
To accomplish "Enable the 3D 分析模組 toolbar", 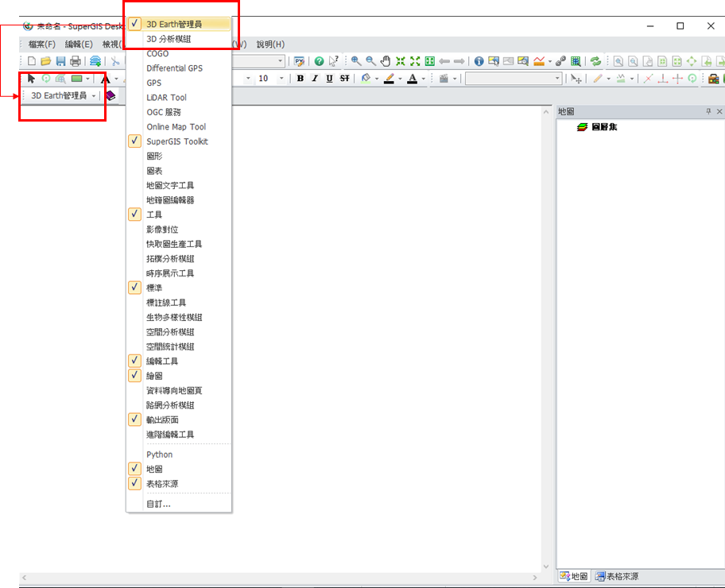I will point(179,39).
